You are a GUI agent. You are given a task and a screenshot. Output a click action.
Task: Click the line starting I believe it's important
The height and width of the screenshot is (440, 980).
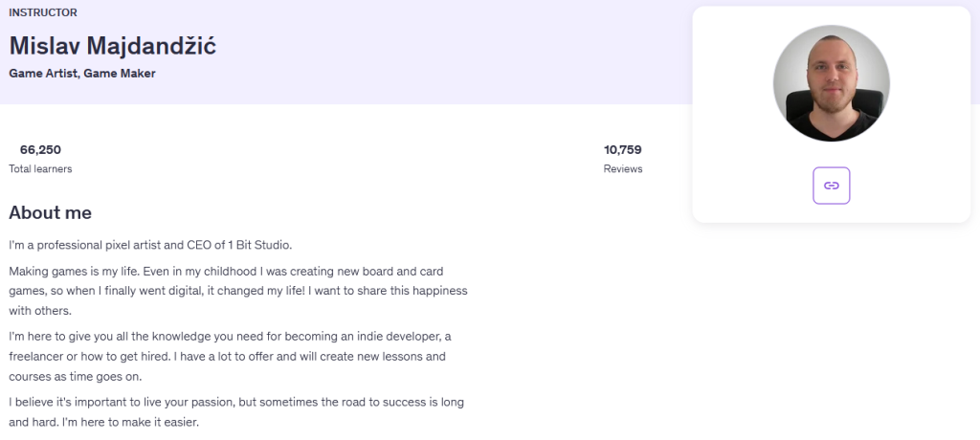pyautogui.click(x=236, y=402)
